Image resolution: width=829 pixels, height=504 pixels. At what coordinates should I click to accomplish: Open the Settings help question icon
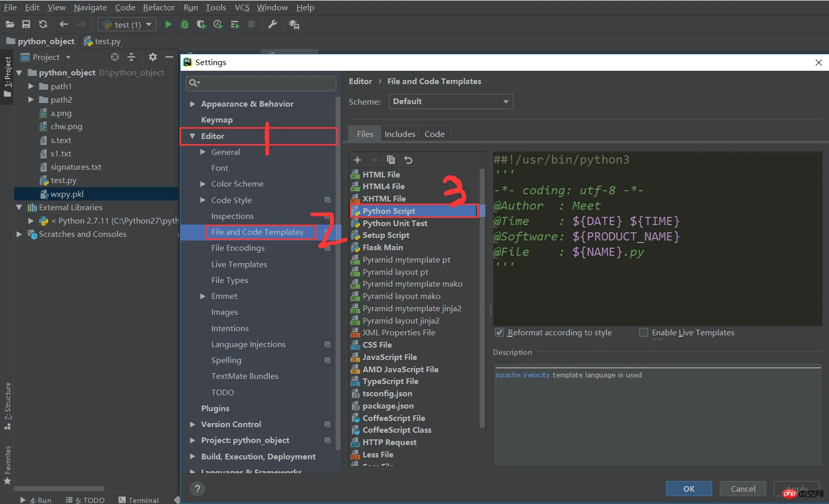(197, 489)
